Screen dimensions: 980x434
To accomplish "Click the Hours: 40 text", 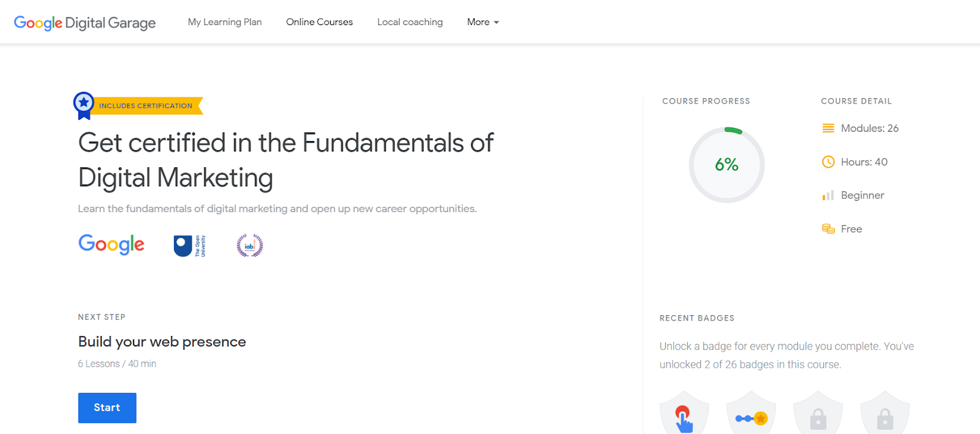I will 864,162.
